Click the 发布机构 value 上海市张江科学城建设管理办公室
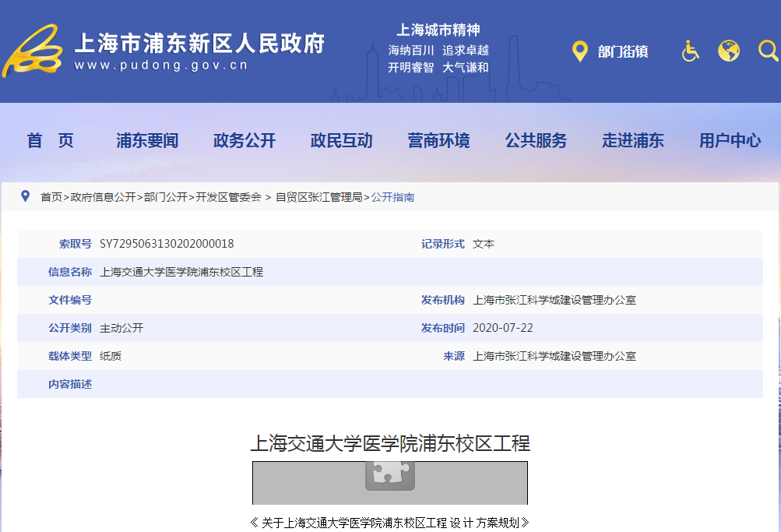Viewport: 781px width, 532px height. (554, 300)
